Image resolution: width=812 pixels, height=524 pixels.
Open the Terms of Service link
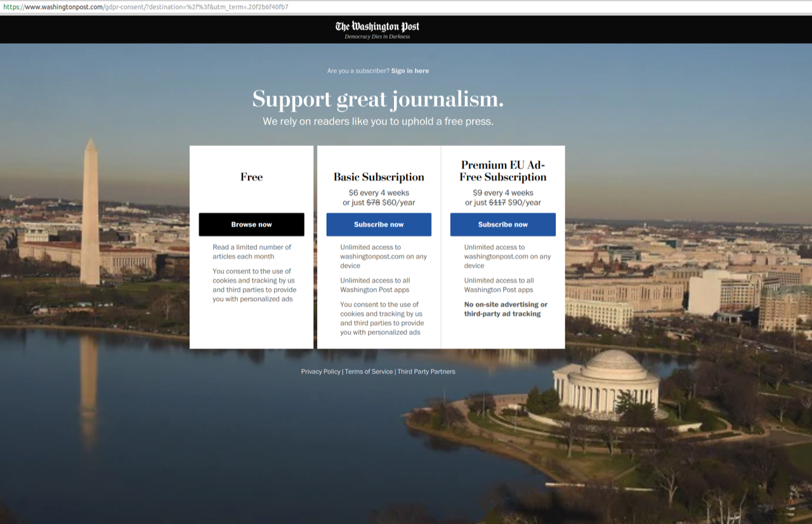[369, 372]
